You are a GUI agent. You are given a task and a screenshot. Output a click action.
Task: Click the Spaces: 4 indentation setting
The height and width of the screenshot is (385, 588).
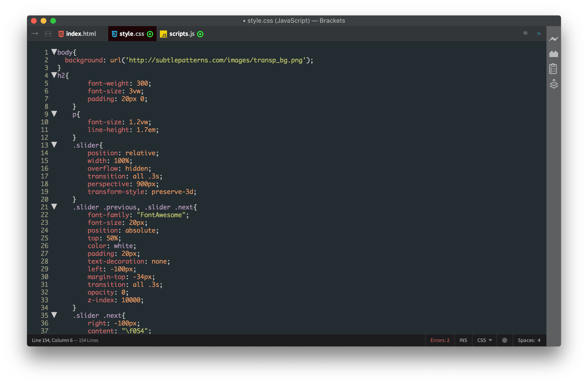pos(529,340)
